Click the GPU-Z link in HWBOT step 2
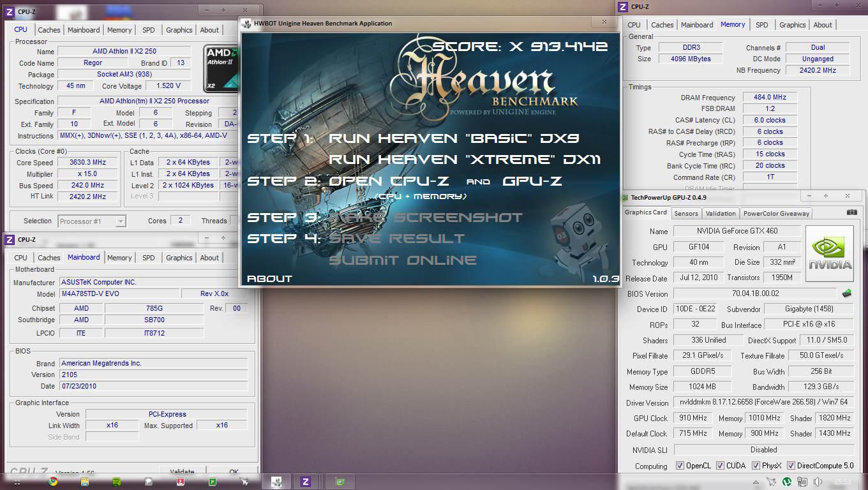 532,181
